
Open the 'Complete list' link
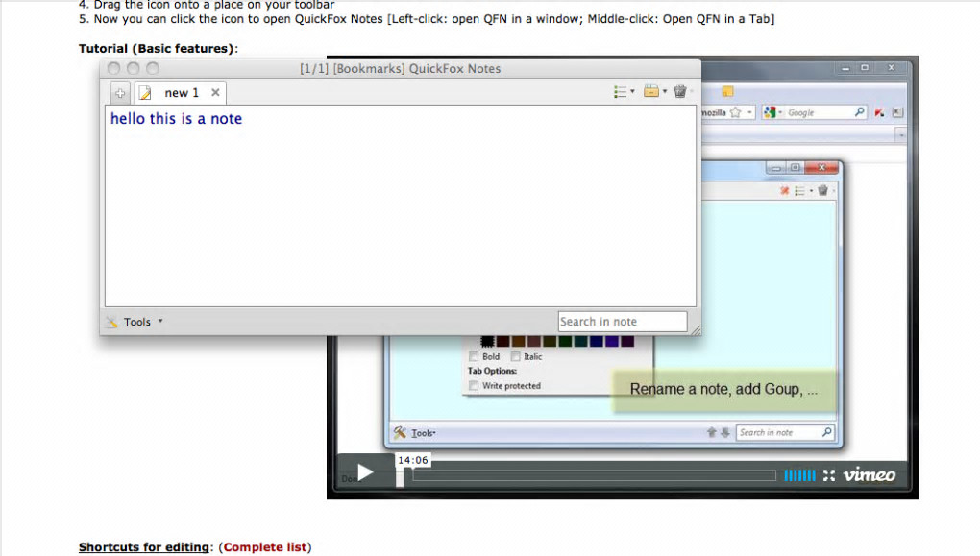(265, 547)
